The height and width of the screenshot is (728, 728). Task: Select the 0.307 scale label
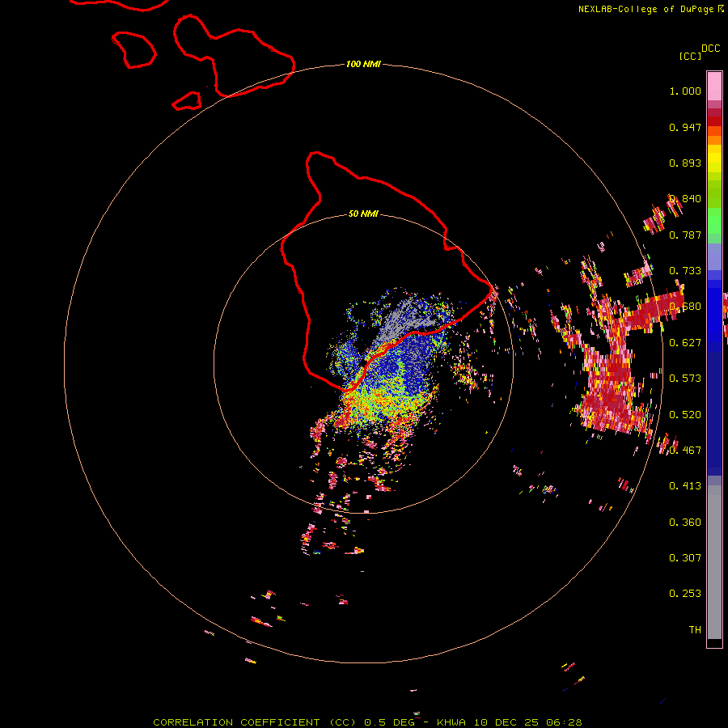pyautogui.click(x=685, y=558)
